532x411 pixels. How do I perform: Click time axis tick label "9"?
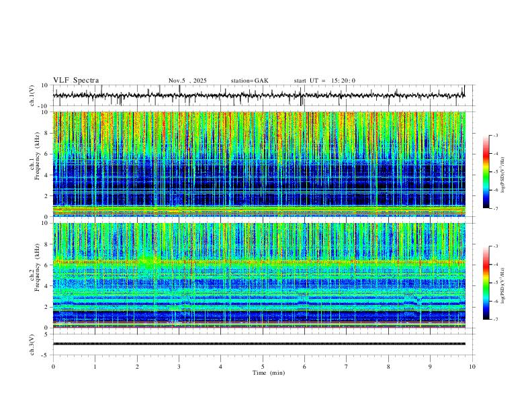[430, 367]
